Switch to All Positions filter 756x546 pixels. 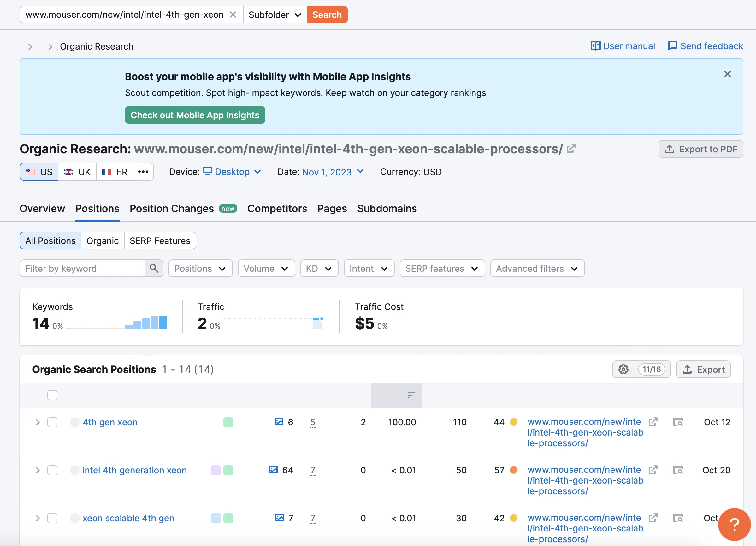(50, 241)
